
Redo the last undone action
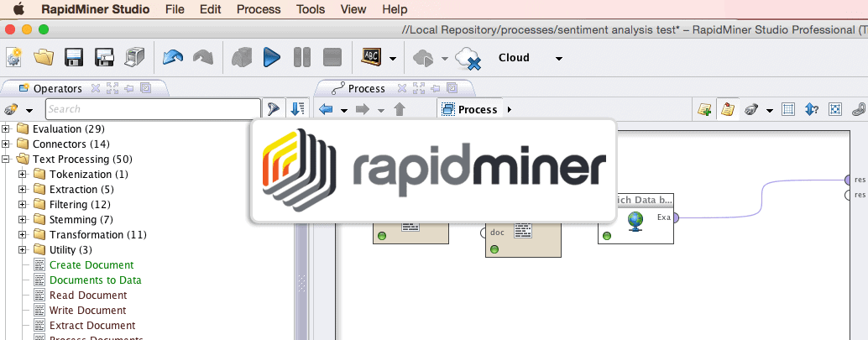pos(203,58)
